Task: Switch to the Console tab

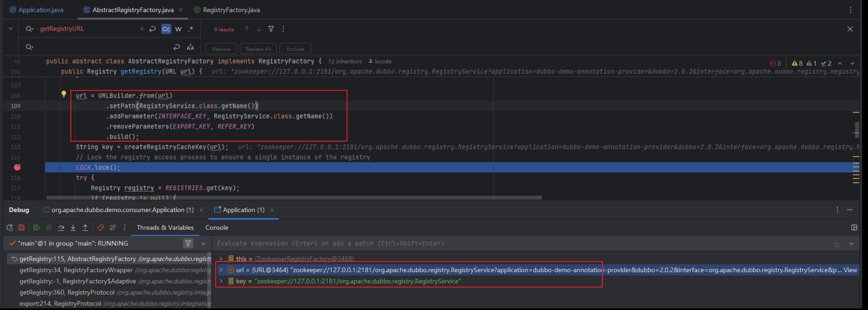Action: click(x=216, y=228)
